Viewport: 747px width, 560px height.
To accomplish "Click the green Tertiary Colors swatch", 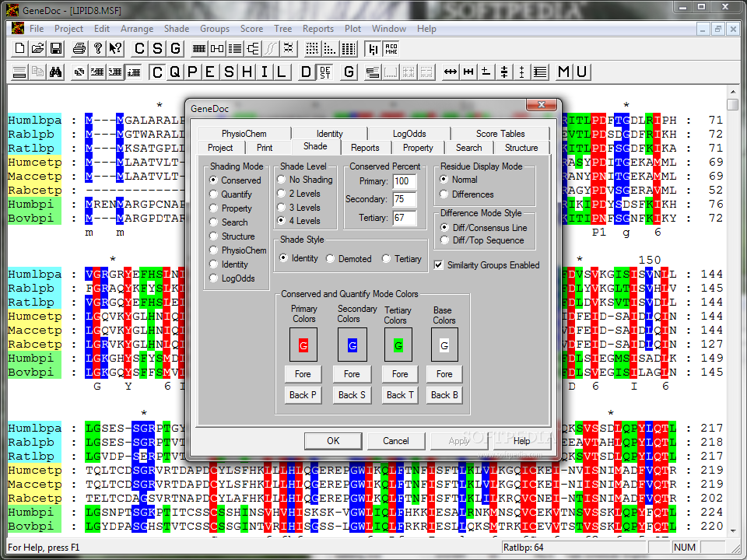I will (x=398, y=345).
